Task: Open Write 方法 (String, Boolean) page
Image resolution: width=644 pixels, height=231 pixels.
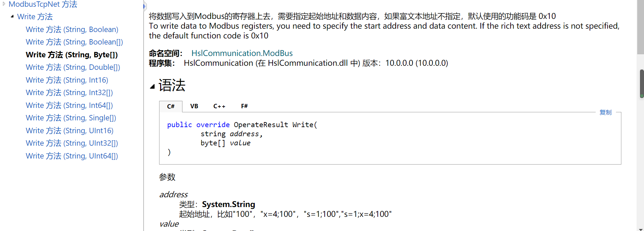Action: (72, 29)
